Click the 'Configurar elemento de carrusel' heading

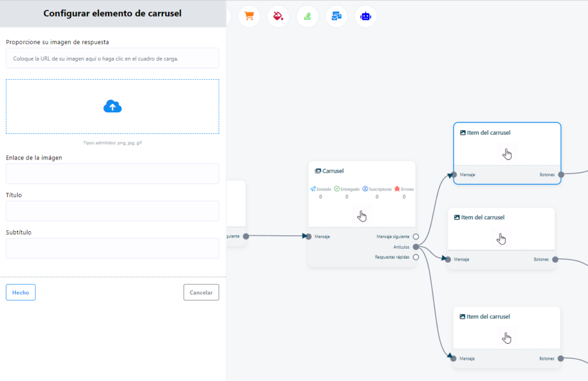click(x=113, y=13)
